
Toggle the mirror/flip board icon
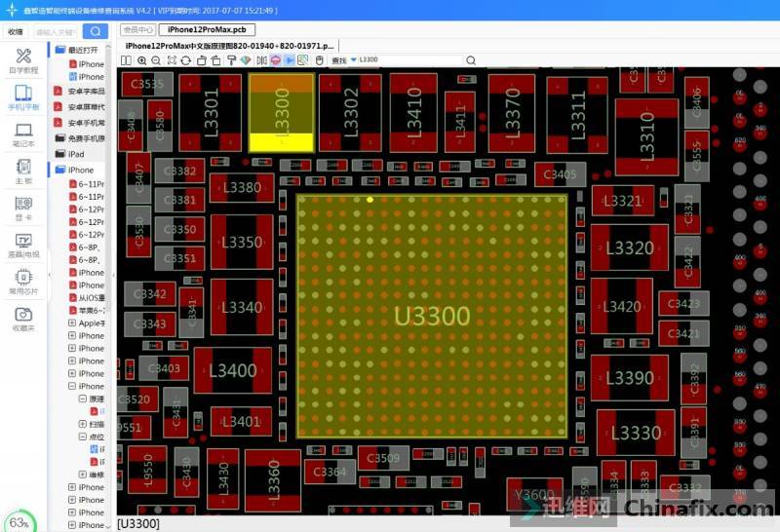261,60
